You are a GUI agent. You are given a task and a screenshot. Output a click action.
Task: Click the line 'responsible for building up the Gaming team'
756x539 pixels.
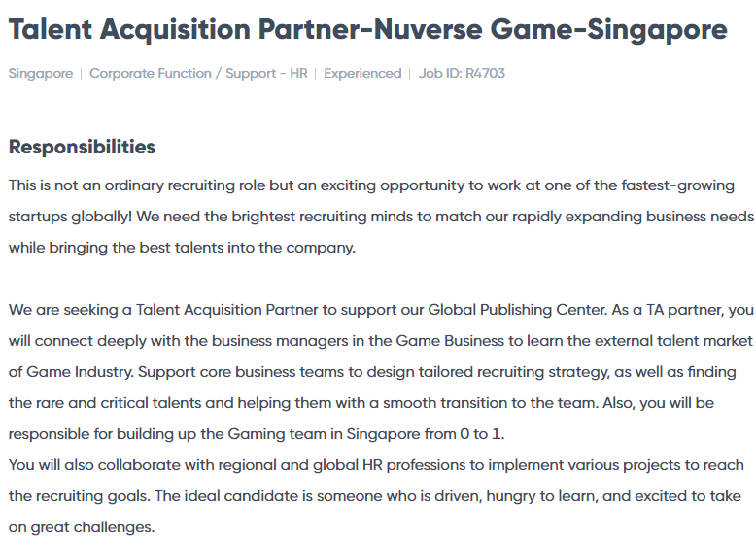pos(257,434)
